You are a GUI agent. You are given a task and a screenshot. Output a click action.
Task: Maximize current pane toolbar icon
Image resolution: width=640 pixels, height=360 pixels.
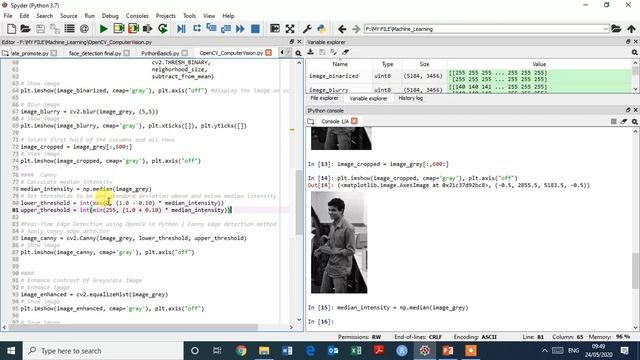[275, 29]
